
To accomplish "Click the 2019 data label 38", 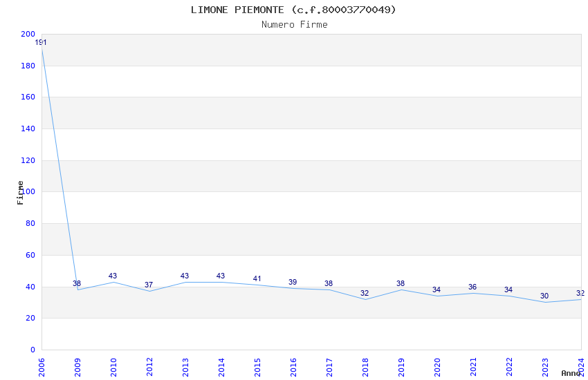I will (x=401, y=283).
